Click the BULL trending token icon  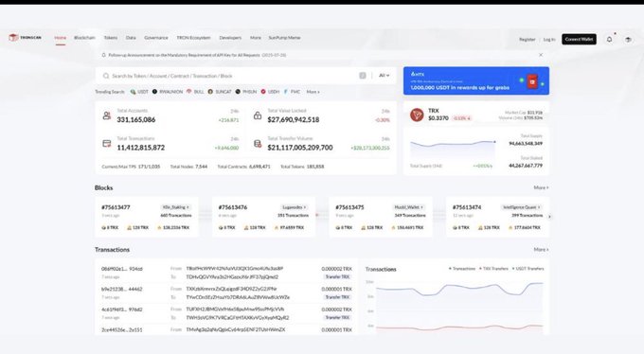pos(188,92)
